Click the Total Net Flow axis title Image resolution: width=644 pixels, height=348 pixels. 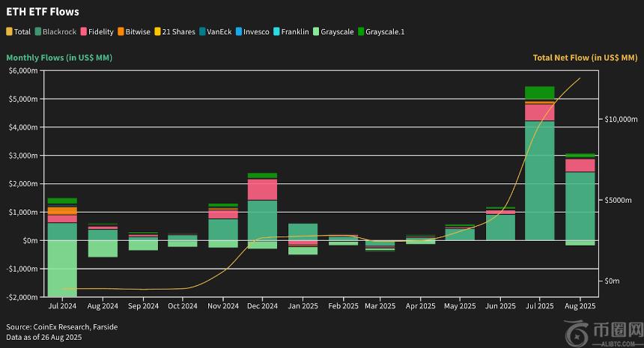[x=585, y=58]
